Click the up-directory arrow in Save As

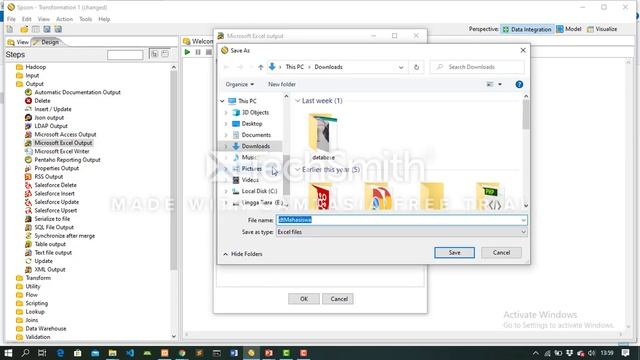pyautogui.click(x=260, y=67)
